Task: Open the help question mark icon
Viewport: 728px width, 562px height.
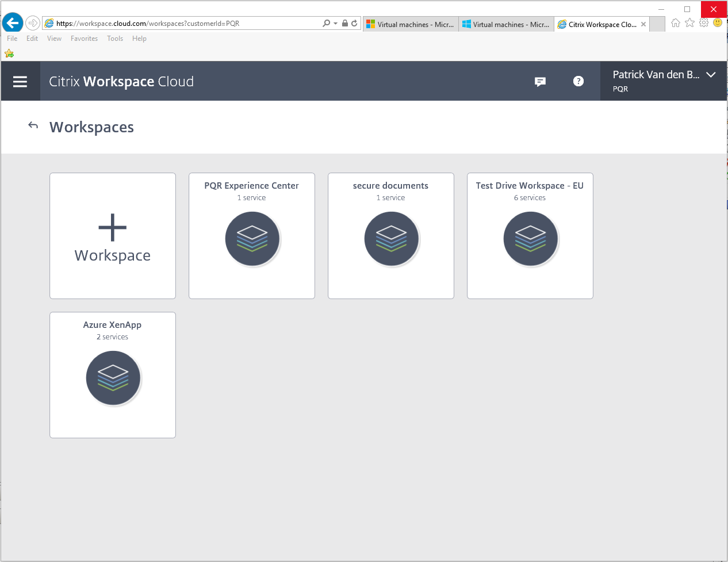Action: tap(578, 81)
